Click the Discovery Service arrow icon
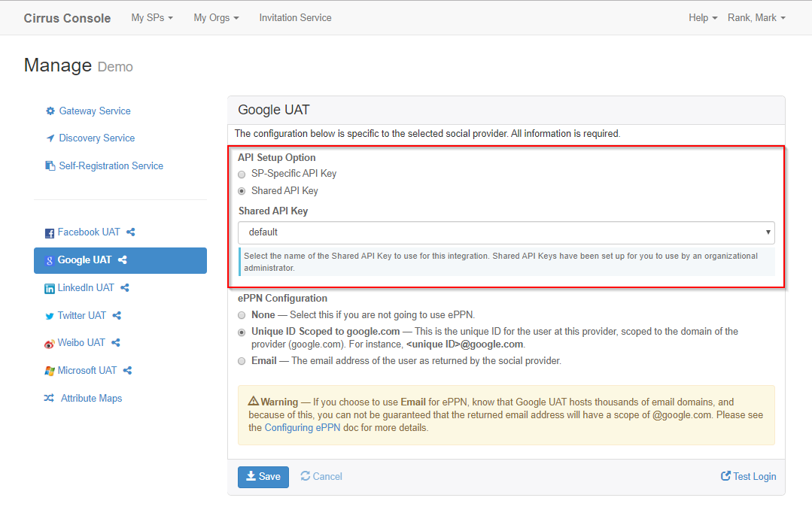The height and width of the screenshot is (519, 812). click(x=50, y=138)
